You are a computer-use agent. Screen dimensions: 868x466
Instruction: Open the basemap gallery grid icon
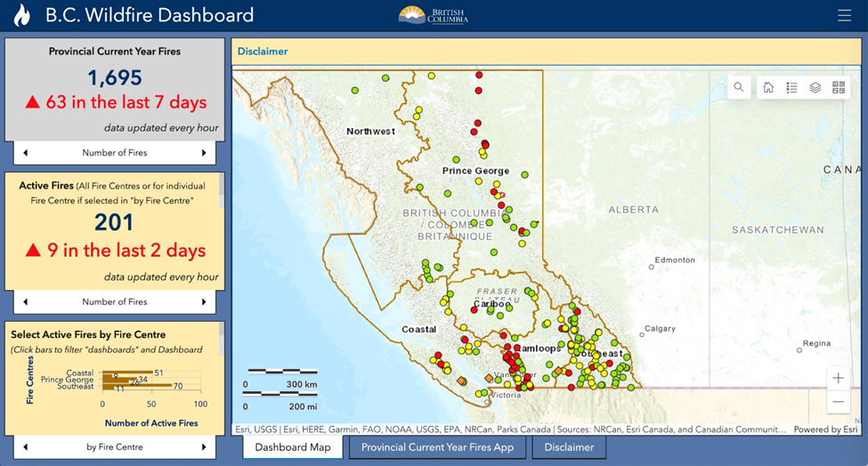pos(838,87)
